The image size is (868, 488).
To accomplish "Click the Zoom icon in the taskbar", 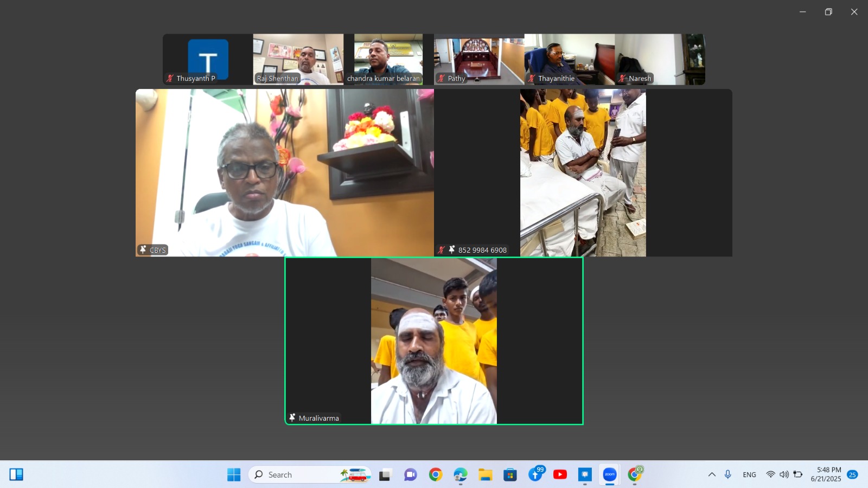I will (x=610, y=474).
